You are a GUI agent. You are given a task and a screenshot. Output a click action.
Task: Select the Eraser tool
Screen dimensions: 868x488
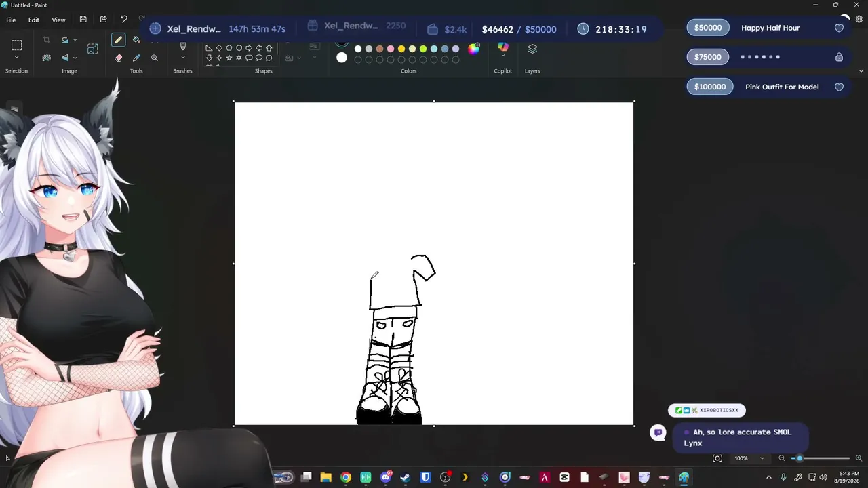coord(119,58)
